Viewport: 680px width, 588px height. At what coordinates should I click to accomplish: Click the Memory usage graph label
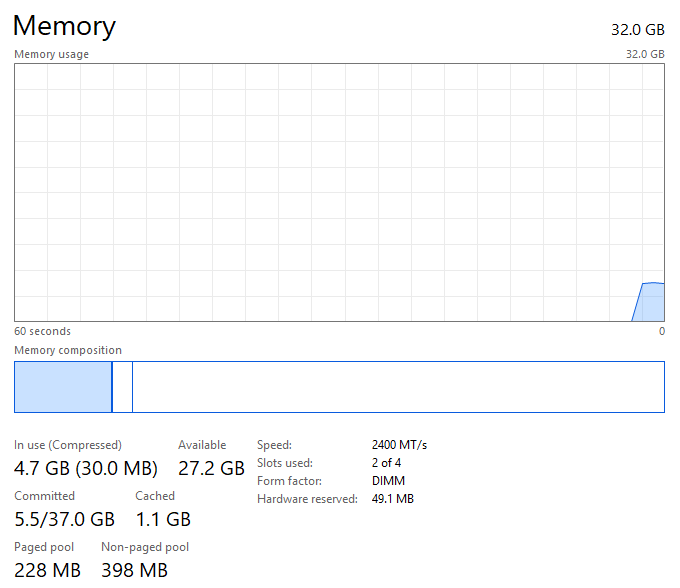coord(51,54)
